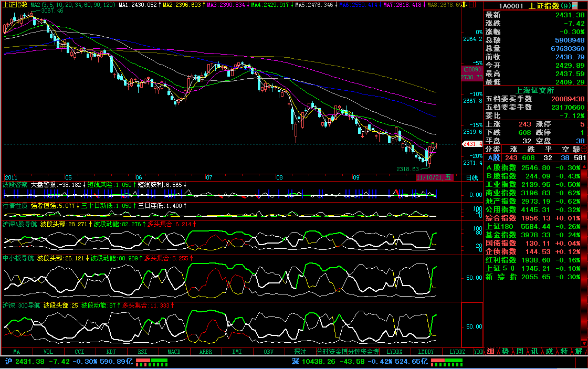Screen dimensions: 588x369
Task: Select the 上证180 row
Action: click(533, 227)
